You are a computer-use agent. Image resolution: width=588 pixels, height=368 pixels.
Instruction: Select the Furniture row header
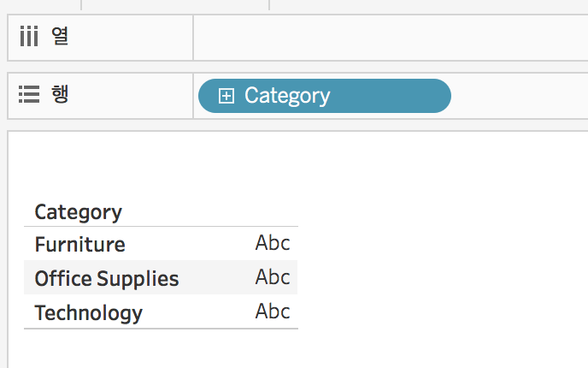(x=79, y=245)
